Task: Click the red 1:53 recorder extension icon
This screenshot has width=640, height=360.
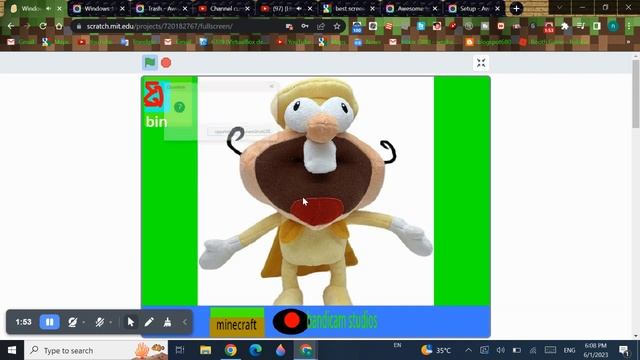Action: (549, 27)
